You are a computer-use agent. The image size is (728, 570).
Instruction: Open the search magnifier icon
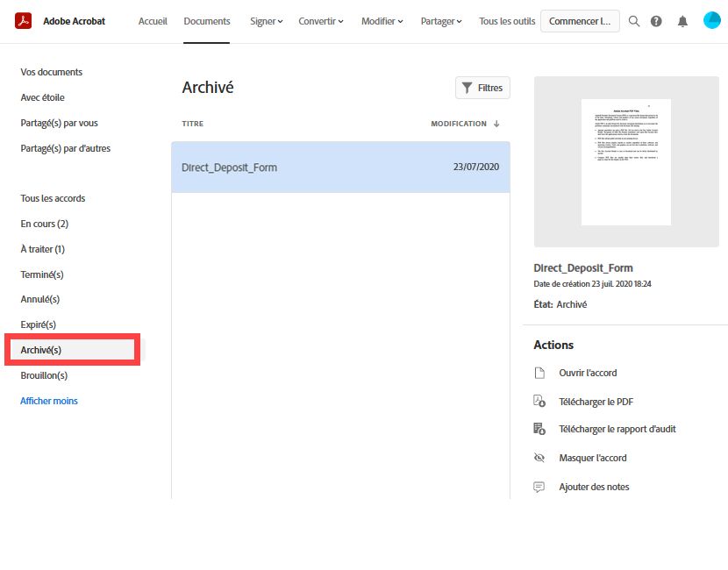[634, 21]
